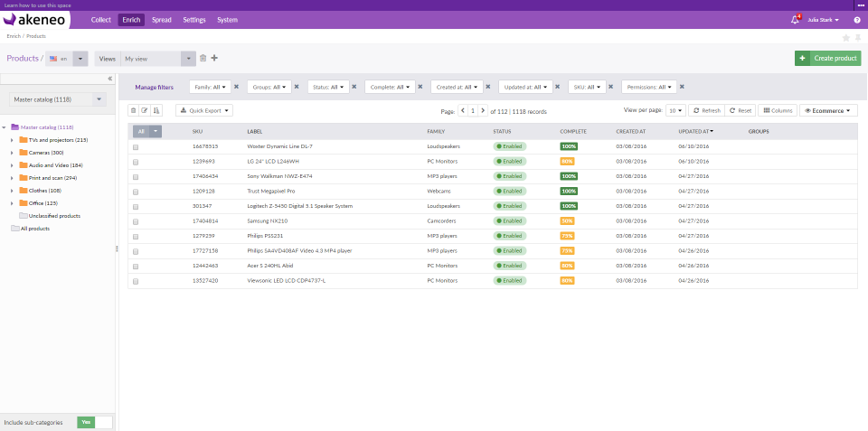Open the Spread menu

[x=162, y=20]
